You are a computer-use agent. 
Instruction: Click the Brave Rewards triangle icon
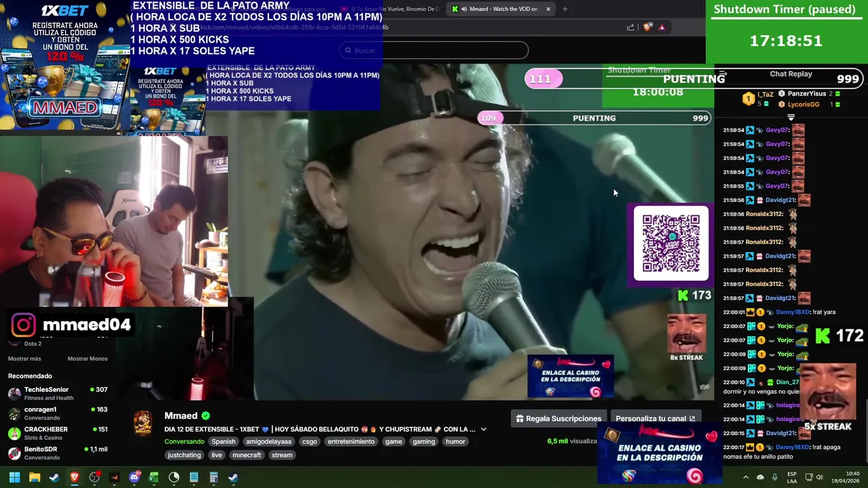[662, 27]
